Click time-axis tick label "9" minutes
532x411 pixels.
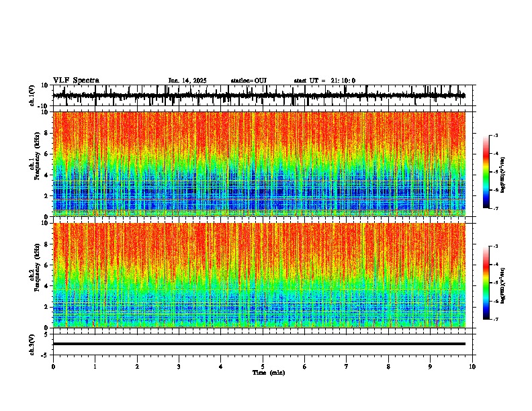430,367
